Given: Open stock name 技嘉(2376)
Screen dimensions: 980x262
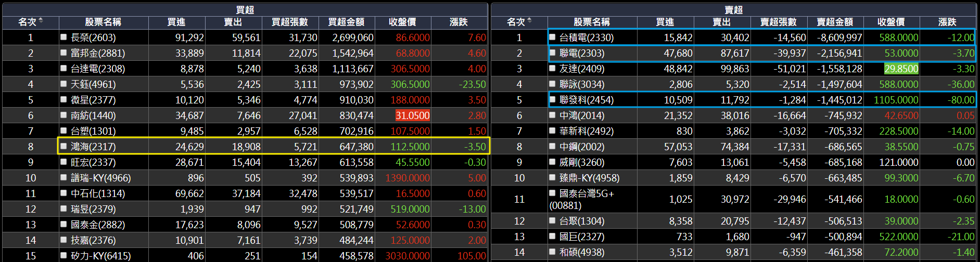Looking at the screenshot, I should click(93, 240).
